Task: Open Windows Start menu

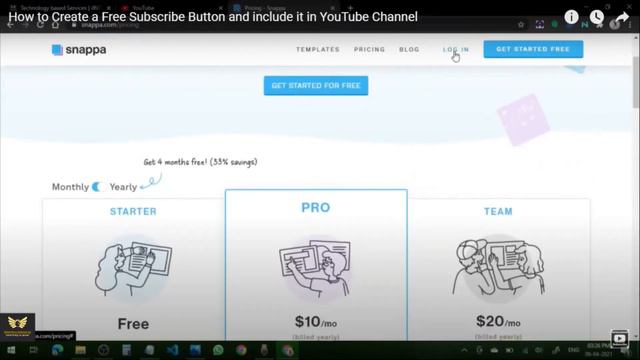Action: point(11,350)
